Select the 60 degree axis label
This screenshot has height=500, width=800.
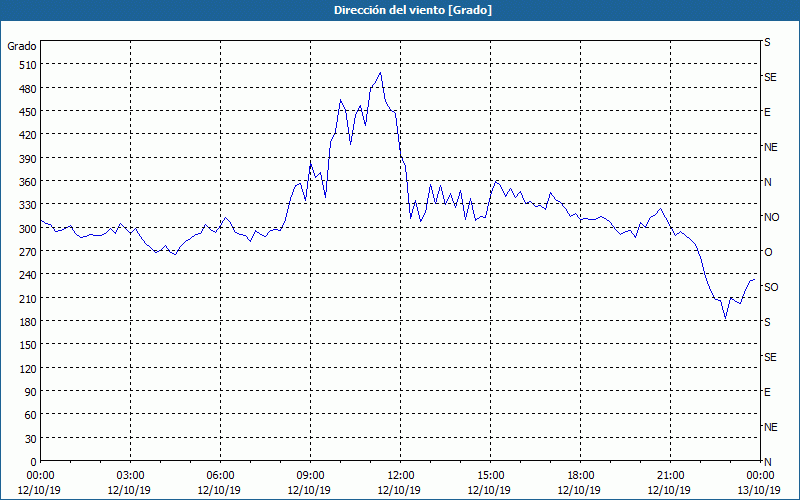(x=31, y=415)
